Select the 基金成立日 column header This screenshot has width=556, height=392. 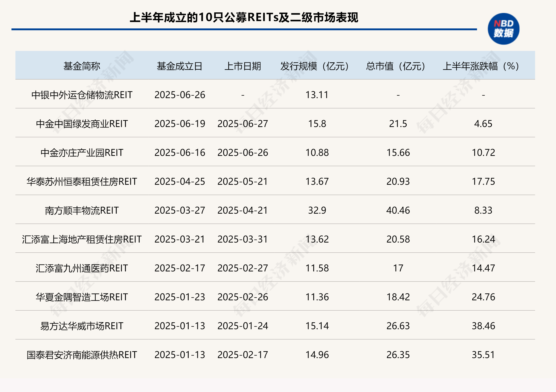tap(180, 66)
